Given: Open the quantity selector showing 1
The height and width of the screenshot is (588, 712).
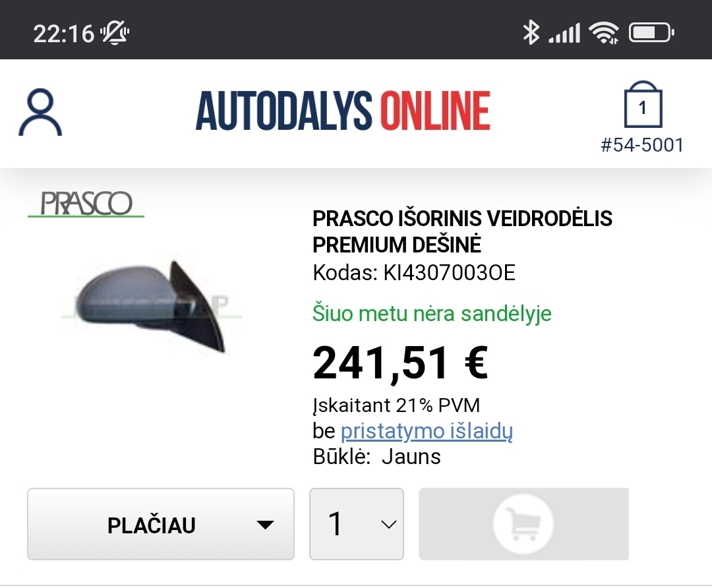Looking at the screenshot, I should point(357,524).
